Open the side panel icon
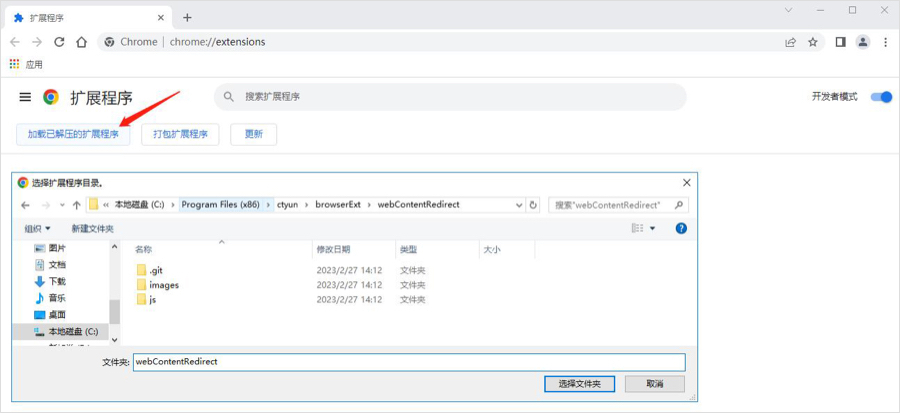The height and width of the screenshot is (413, 900). pyautogui.click(x=840, y=42)
